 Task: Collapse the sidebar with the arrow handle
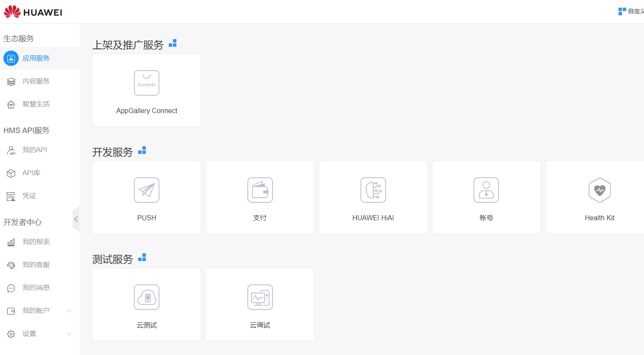pos(76,219)
